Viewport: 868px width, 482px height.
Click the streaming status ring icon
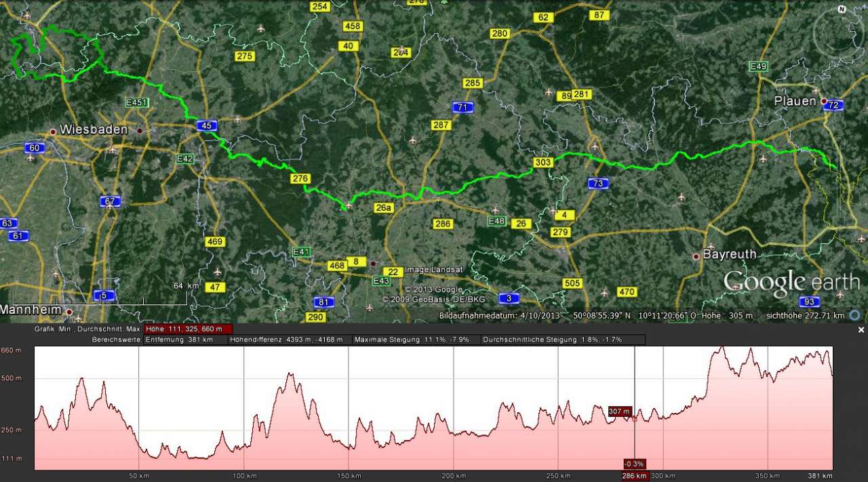[855, 315]
